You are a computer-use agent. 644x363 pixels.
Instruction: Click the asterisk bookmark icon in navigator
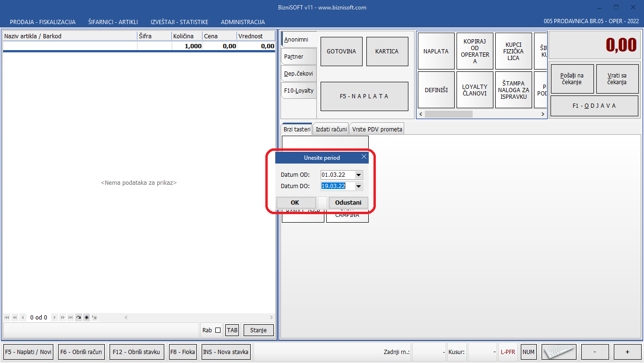coord(86,318)
